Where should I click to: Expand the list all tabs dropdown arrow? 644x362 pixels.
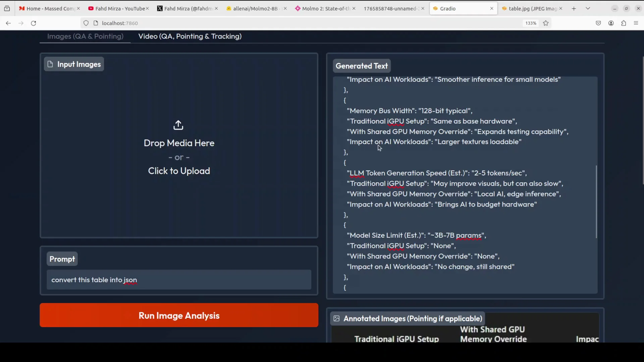point(588,8)
